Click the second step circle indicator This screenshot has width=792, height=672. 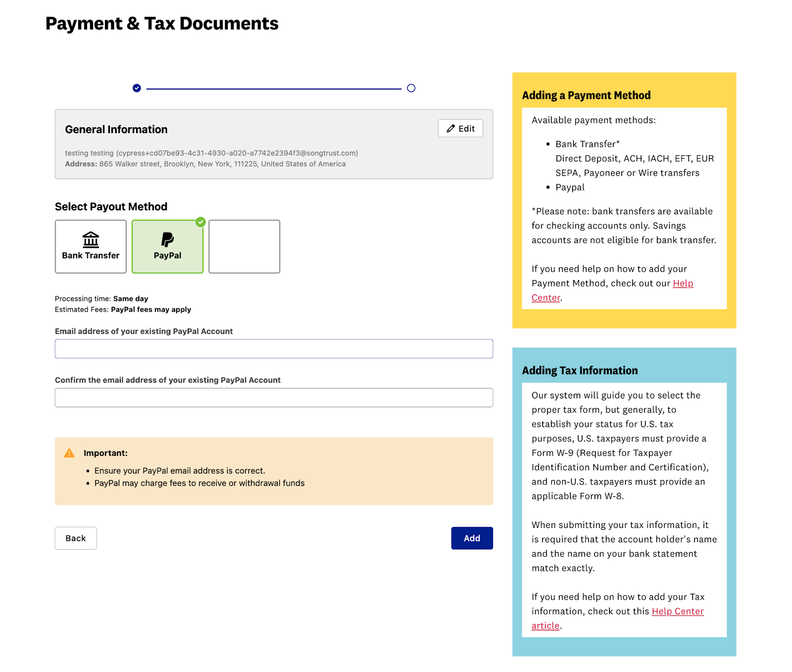[x=411, y=88]
